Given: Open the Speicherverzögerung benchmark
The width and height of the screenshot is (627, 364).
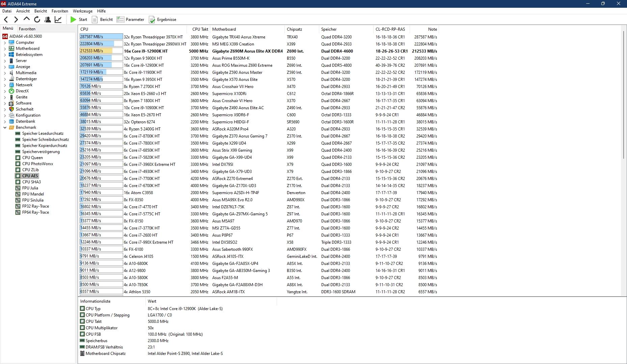Looking at the screenshot, I should [41, 152].
